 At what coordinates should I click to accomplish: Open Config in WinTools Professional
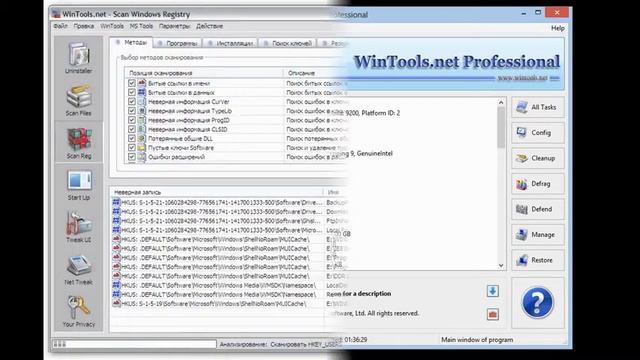(x=538, y=133)
